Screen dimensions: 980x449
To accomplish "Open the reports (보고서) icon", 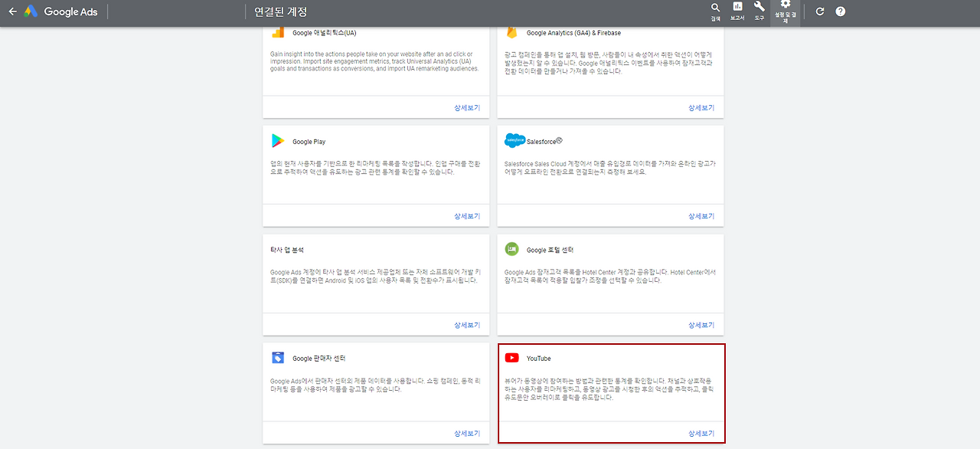I will (737, 11).
